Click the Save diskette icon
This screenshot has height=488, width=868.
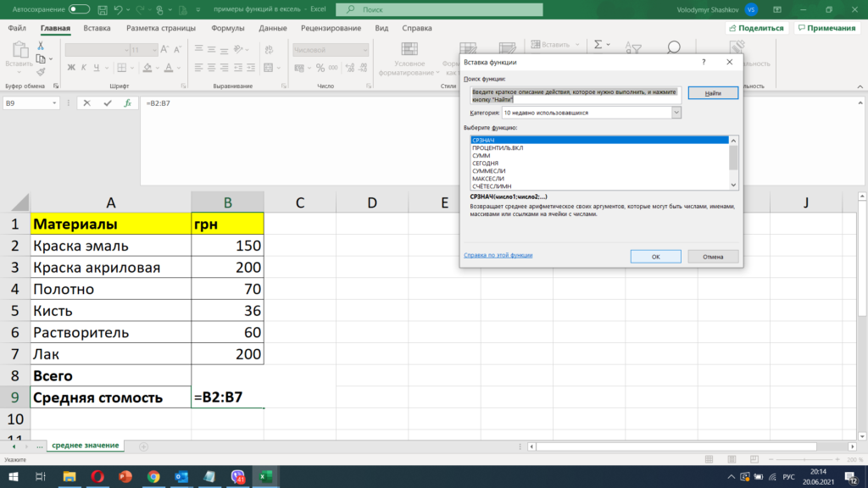coord(103,9)
